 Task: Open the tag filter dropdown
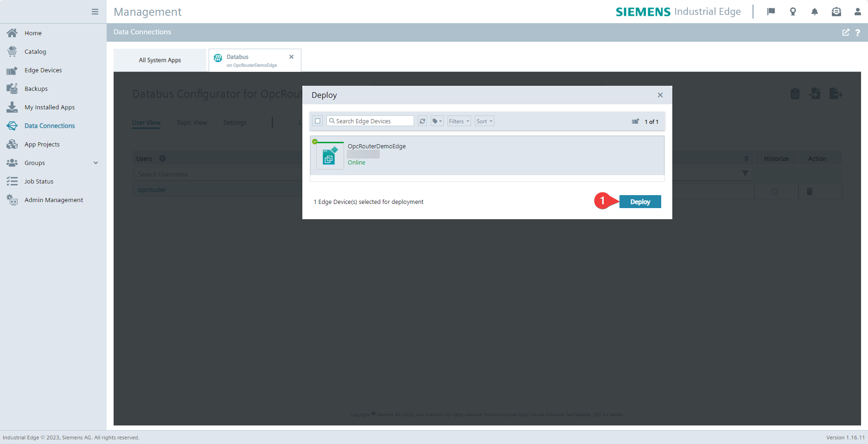tap(437, 121)
